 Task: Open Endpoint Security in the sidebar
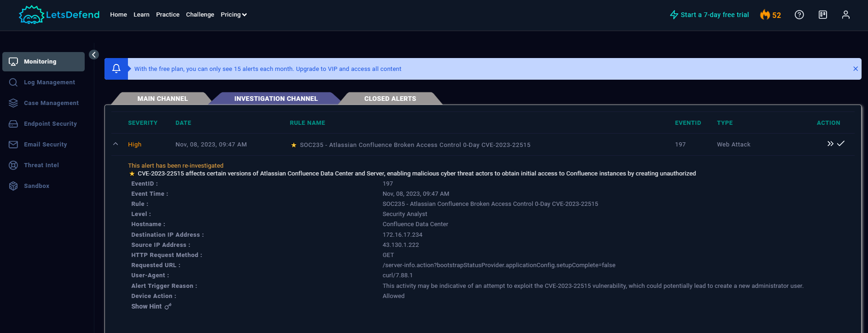(43, 124)
